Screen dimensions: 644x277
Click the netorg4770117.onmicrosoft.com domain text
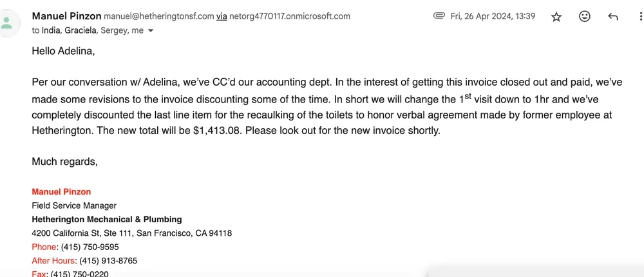[290, 16]
